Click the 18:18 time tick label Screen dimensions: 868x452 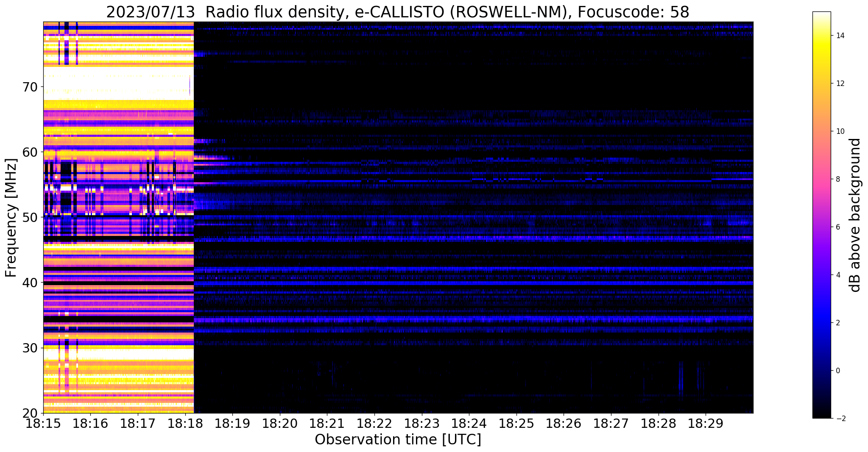[185, 423]
